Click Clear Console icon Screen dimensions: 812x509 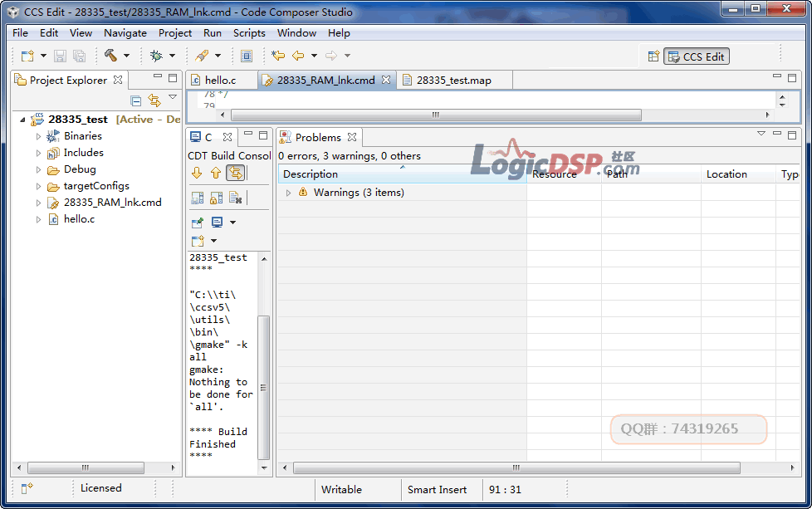click(x=236, y=198)
